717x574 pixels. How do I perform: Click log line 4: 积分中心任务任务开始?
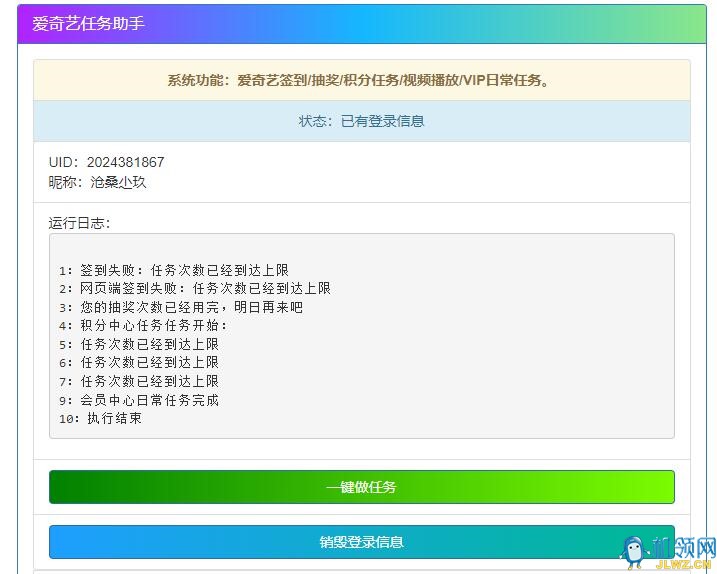(x=143, y=326)
